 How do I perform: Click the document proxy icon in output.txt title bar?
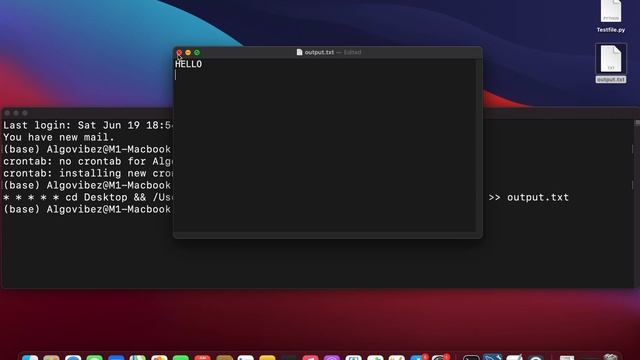click(300, 52)
